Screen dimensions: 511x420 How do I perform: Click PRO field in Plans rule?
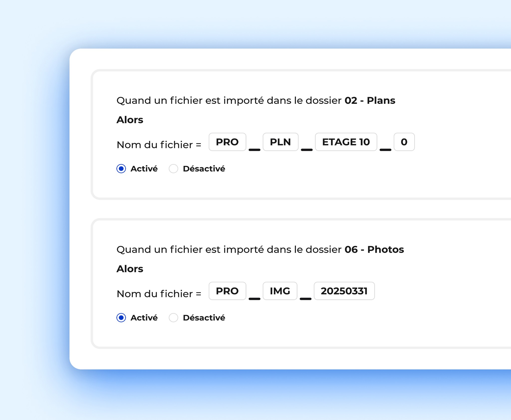click(x=227, y=142)
